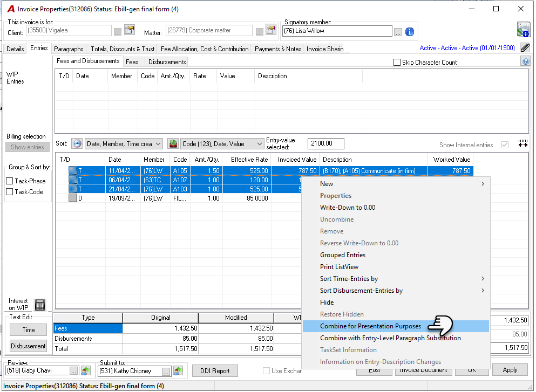
Task: Check the Task-Phase grouping box
Action: 10,181
